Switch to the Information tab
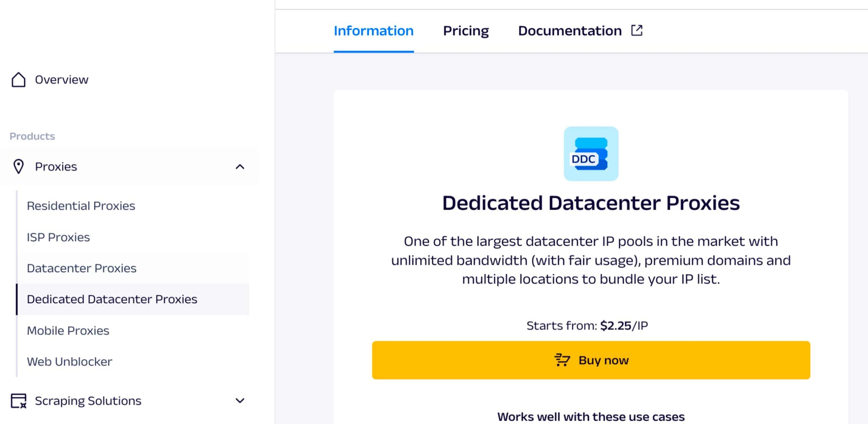 tap(373, 31)
